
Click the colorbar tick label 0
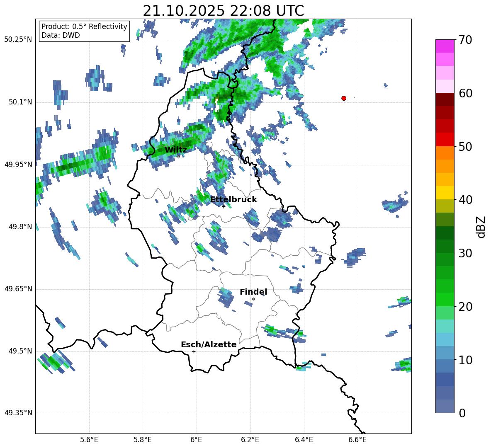click(462, 413)
